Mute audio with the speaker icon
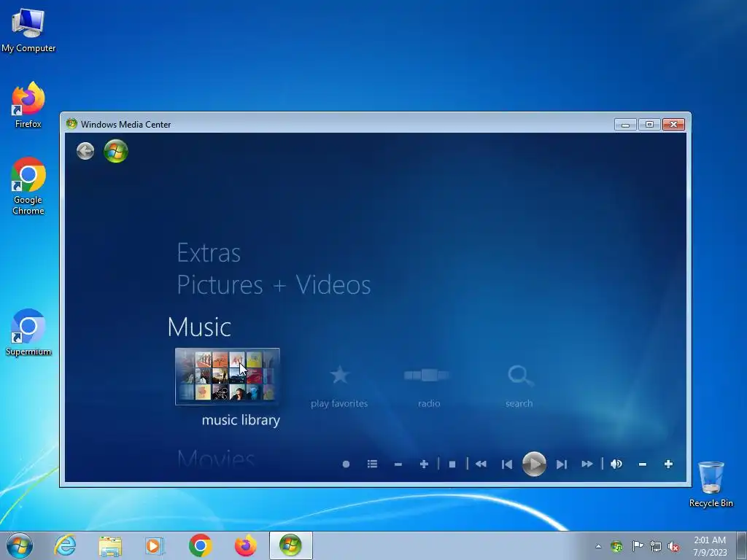This screenshot has height=560, width=747. click(616, 464)
